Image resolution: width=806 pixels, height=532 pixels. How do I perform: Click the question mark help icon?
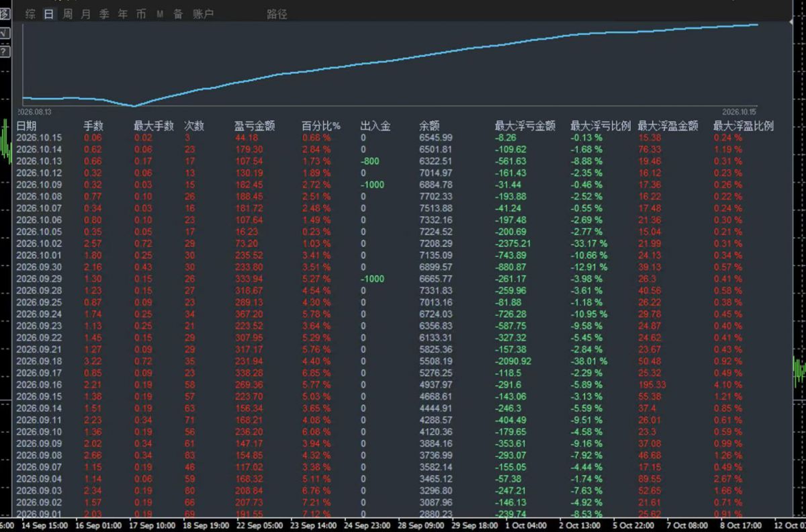[x=4, y=51]
